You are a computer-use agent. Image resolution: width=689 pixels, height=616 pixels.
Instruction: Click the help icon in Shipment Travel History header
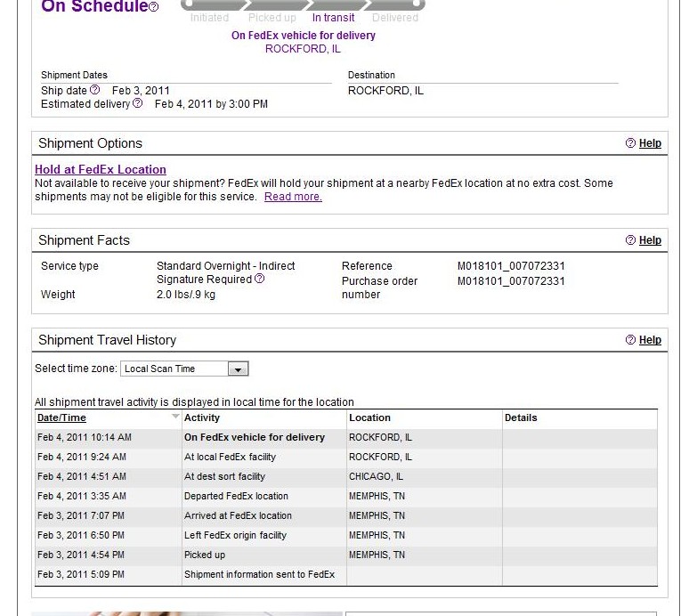point(630,340)
